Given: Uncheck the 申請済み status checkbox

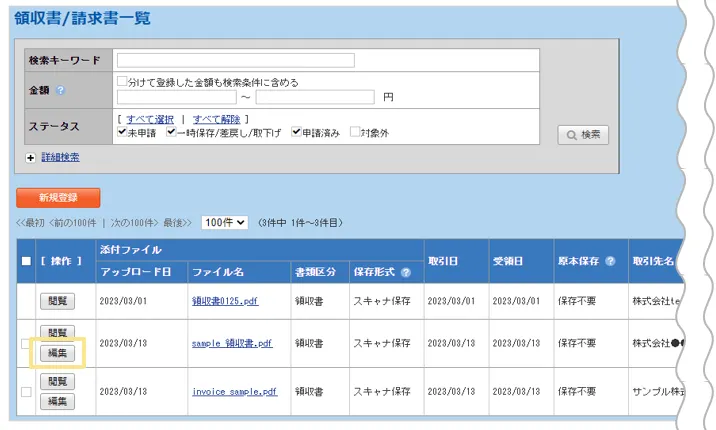Looking at the screenshot, I should tap(297, 132).
